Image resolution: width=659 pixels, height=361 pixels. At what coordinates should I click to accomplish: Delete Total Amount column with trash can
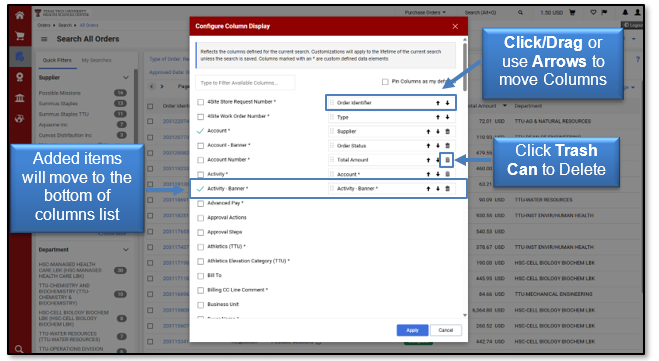[447, 160]
